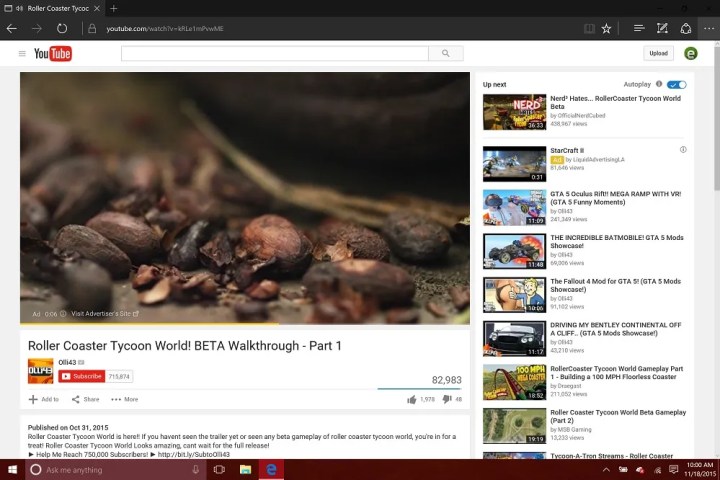The height and width of the screenshot is (480, 720).
Task: Click the Share button
Action: coord(85,399)
